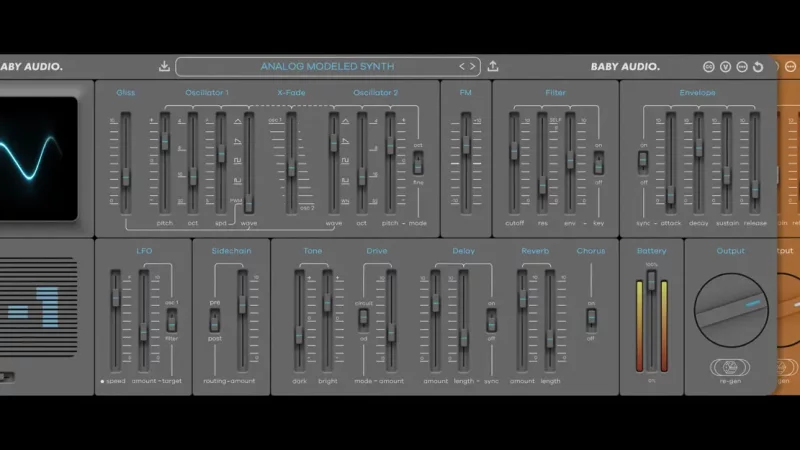
Task: Switch the Sidechain routing pre/post selector
Action: point(215,318)
